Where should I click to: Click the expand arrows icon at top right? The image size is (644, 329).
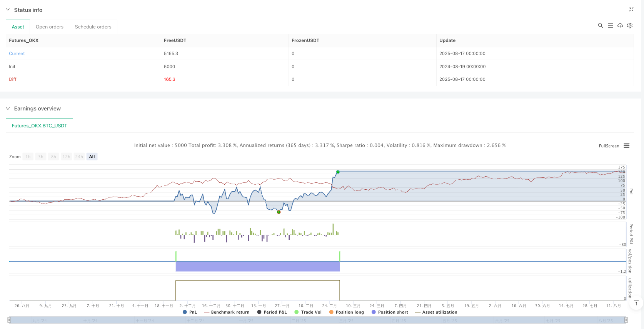click(631, 10)
